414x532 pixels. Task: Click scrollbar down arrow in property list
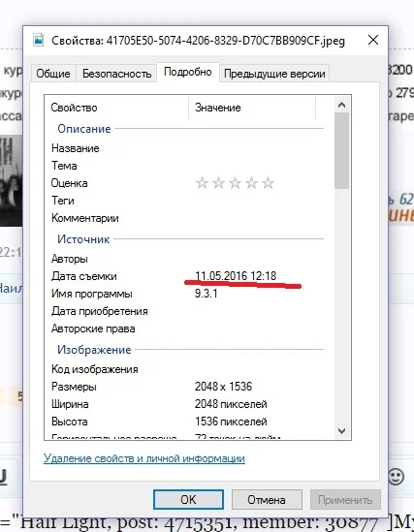[341, 431]
